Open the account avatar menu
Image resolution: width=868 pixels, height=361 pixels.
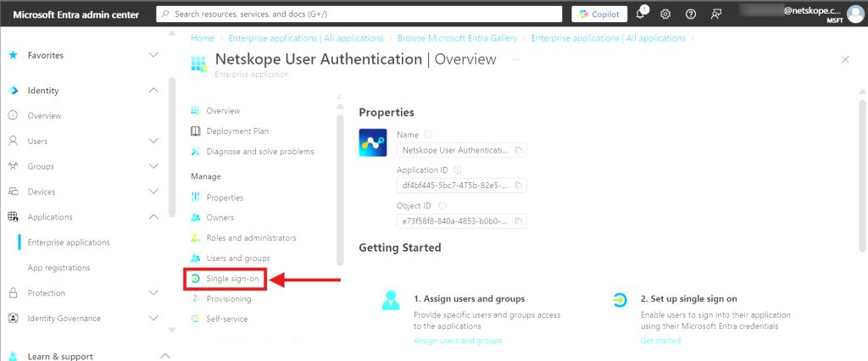click(x=855, y=14)
